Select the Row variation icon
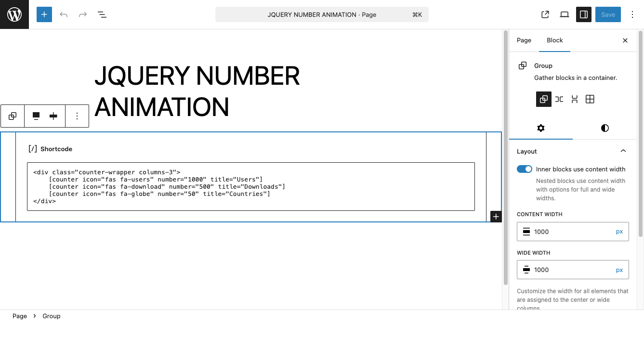This screenshot has width=644, height=337. point(559,99)
